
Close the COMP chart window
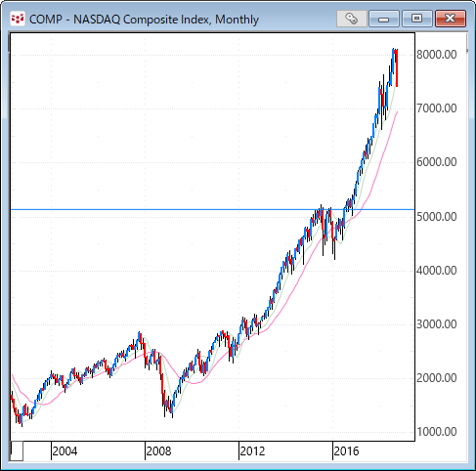point(451,19)
